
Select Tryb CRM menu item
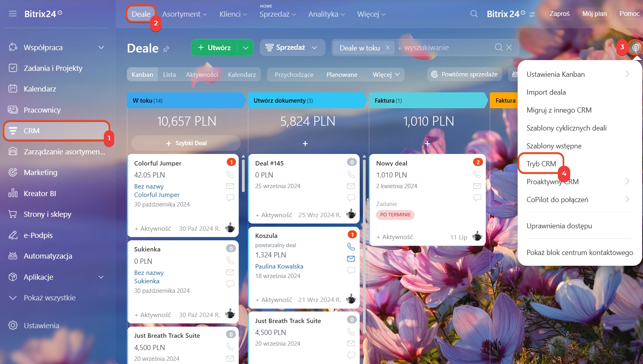(x=541, y=164)
